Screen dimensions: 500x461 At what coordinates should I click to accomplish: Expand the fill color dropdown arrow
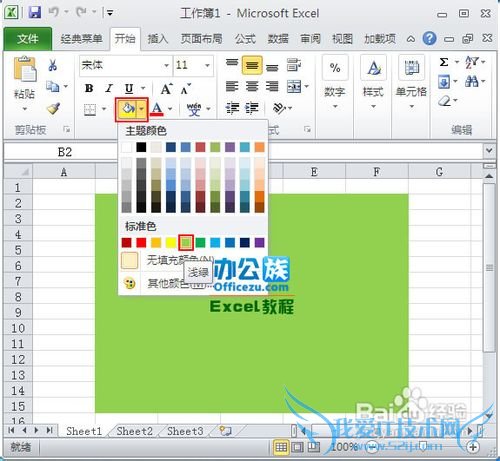click(x=142, y=109)
